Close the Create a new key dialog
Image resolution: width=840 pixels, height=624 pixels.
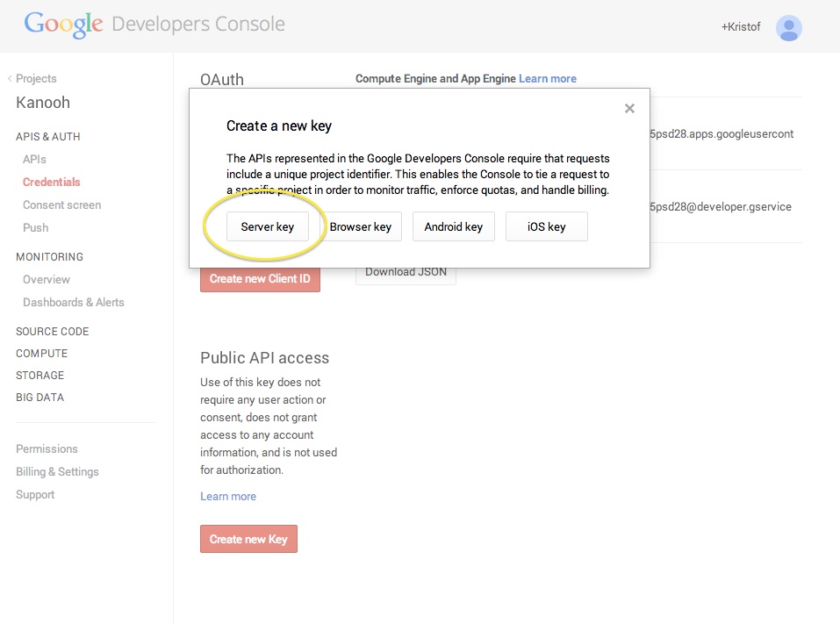[x=629, y=109]
